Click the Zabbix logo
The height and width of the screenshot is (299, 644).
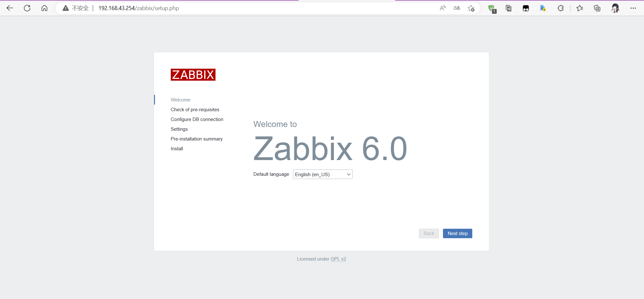click(193, 75)
